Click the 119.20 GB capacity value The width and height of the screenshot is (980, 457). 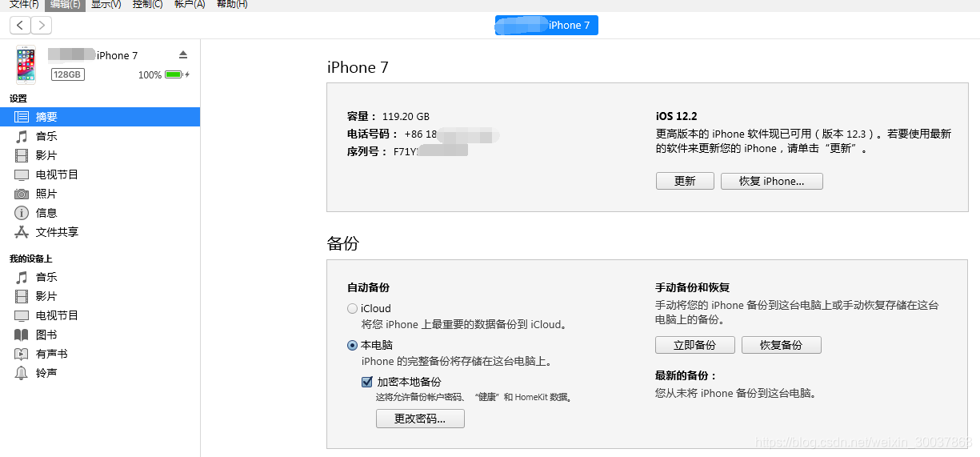point(406,116)
